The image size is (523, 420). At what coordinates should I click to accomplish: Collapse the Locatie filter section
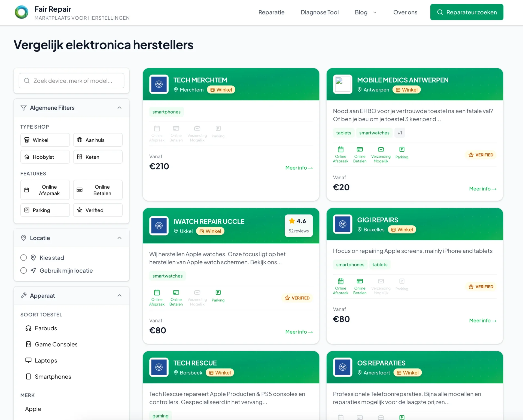[x=119, y=238]
